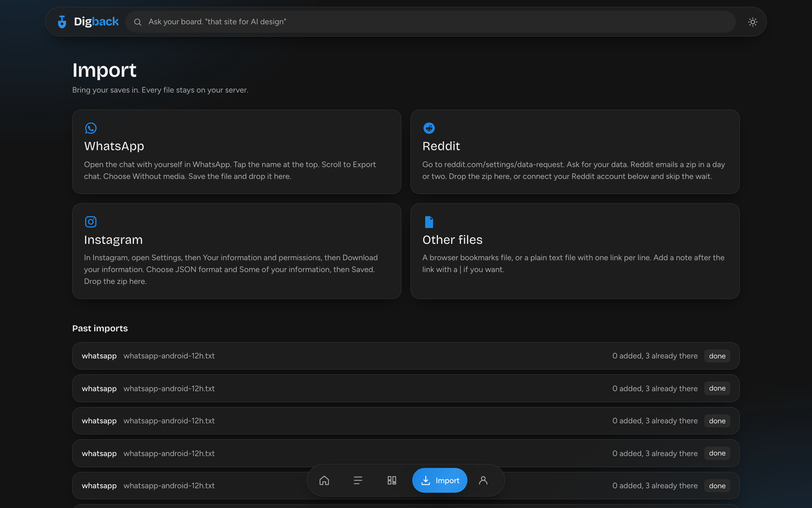
Task: Open the board grid nav icon
Action: tap(392, 480)
